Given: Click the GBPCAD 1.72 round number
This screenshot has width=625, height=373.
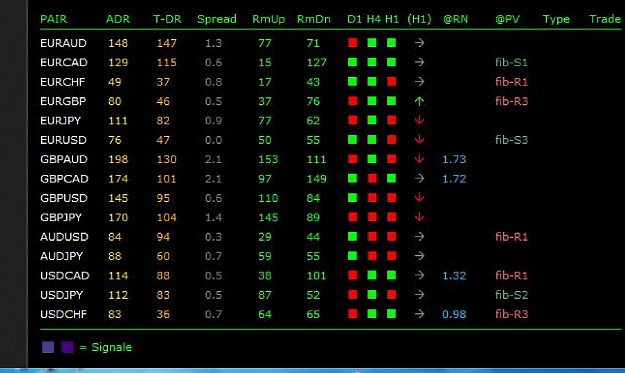Looking at the screenshot, I should [454, 179].
